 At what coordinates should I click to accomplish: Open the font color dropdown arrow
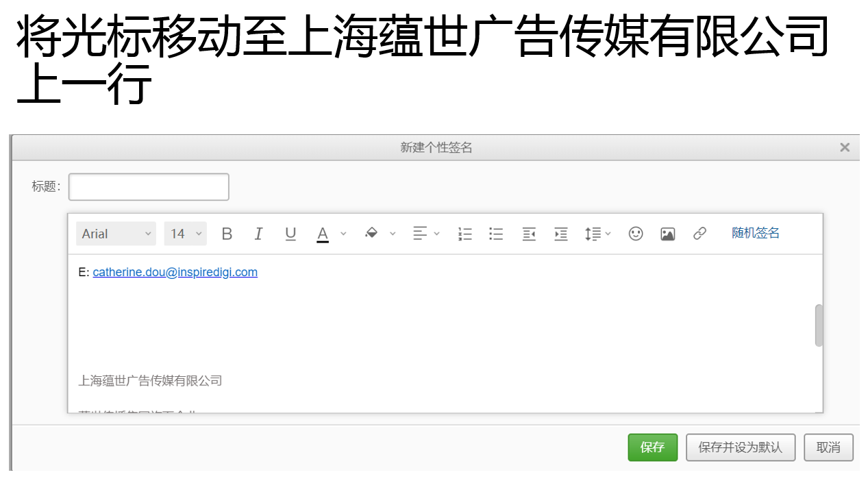click(x=344, y=234)
